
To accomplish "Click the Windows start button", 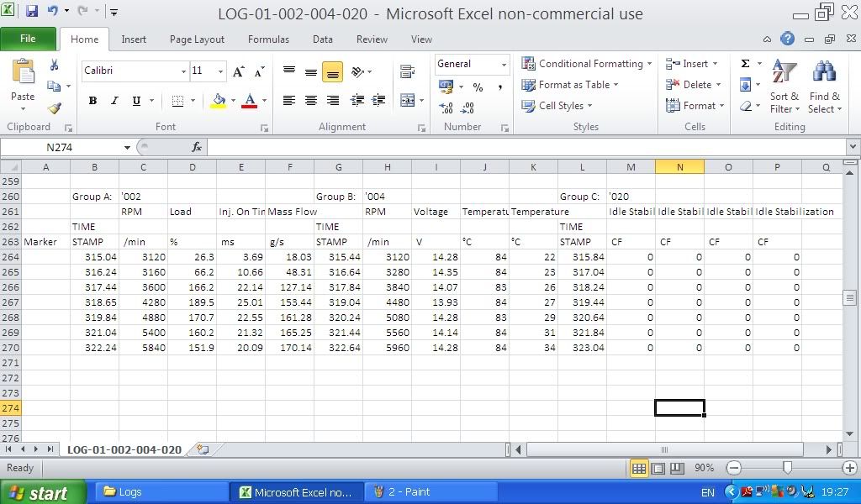I will tap(43, 492).
